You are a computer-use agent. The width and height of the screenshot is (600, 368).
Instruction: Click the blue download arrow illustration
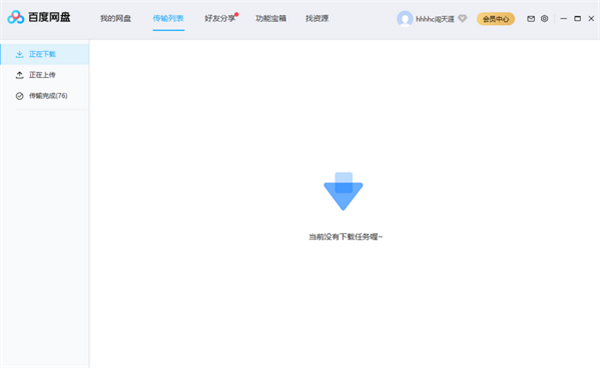(x=343, y=191)
